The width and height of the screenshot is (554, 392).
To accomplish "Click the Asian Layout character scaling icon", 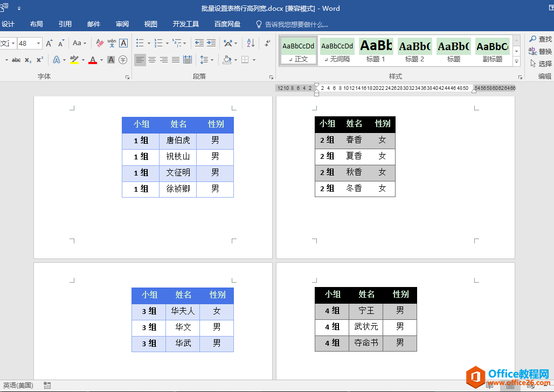I will point(228,43).
